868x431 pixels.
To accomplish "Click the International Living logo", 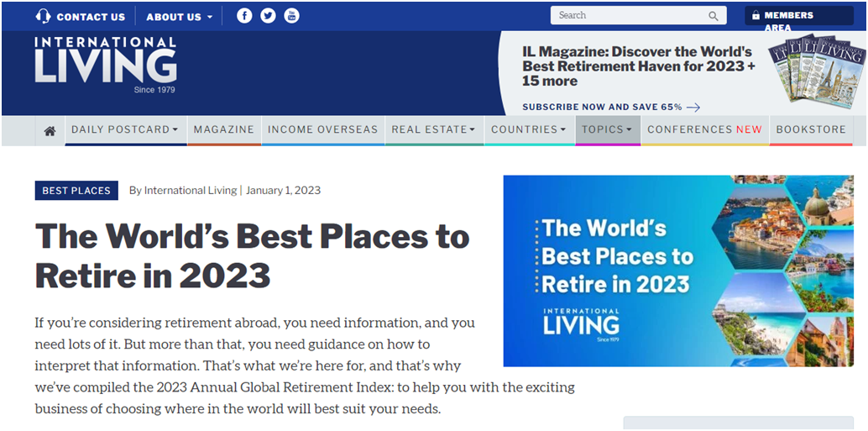I will coord(106,65).
